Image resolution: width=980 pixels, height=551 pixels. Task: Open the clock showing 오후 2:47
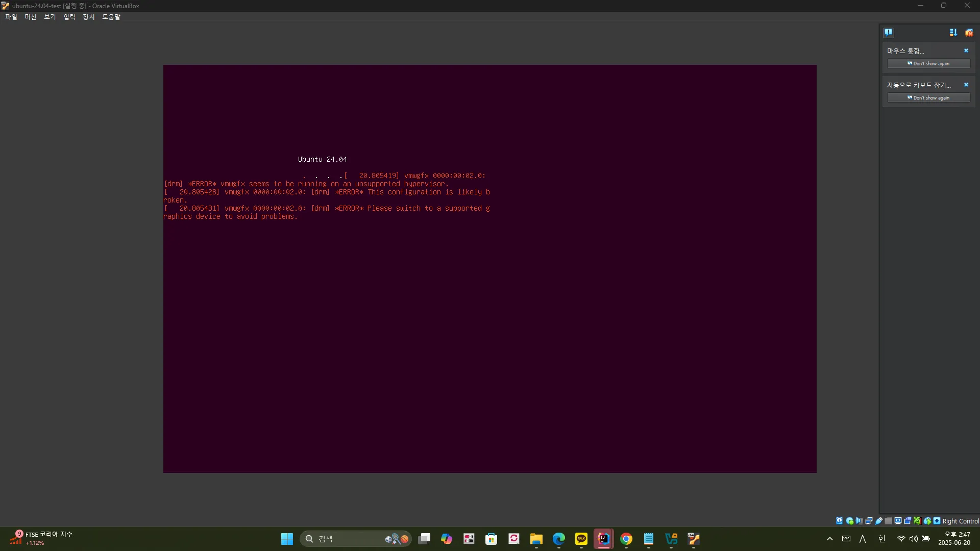click(954, 539)
